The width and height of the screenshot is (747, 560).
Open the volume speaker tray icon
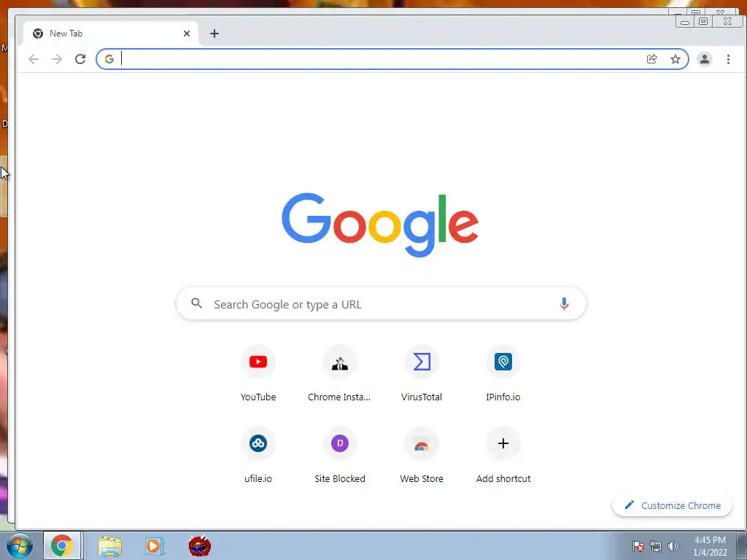click(x=673, y=546)
